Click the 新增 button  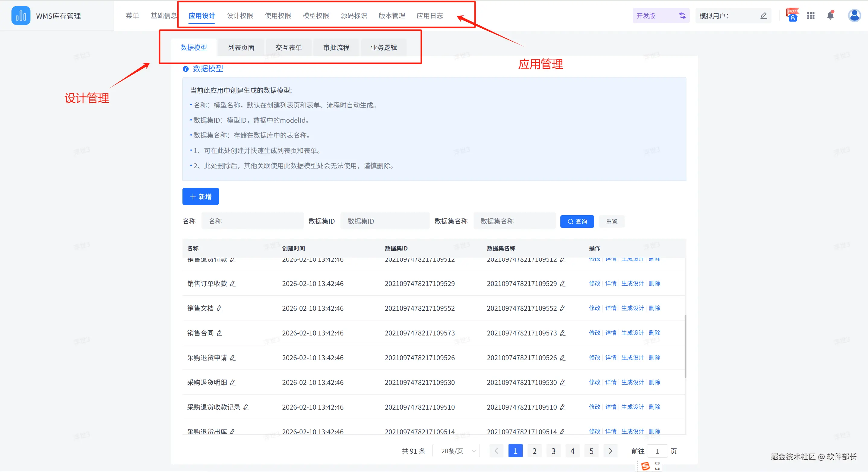[201, 197]
